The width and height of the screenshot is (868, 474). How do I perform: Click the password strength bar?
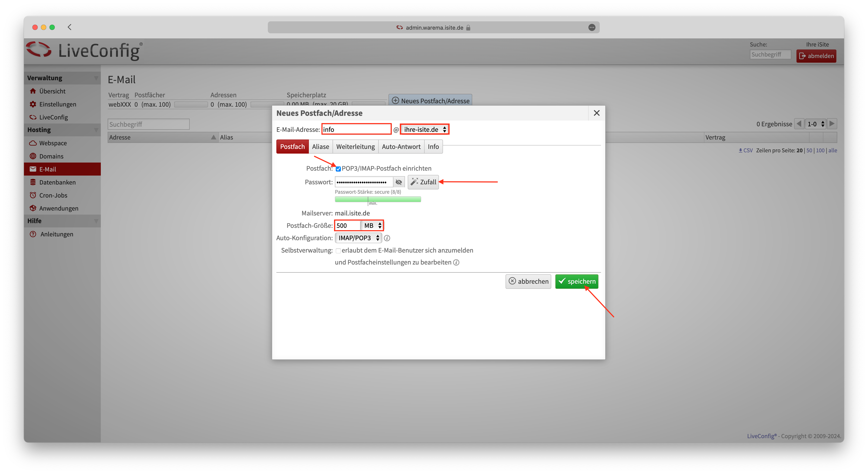tap(378, 199)
